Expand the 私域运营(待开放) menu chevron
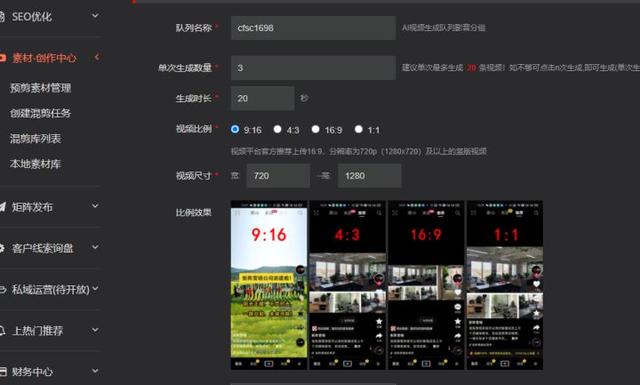Image resolution: width=640 pixels, height=385 pixels. tap(95, 289)
